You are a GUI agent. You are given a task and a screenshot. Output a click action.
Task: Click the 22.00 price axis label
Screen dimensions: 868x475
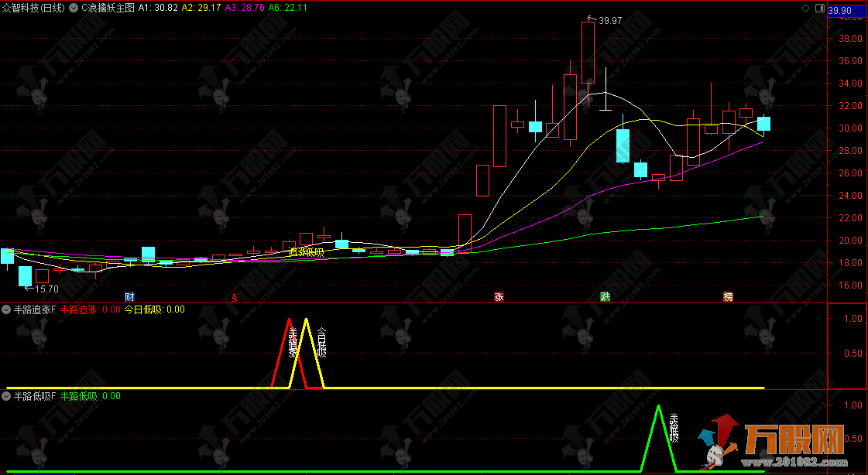tap(849, 218)
